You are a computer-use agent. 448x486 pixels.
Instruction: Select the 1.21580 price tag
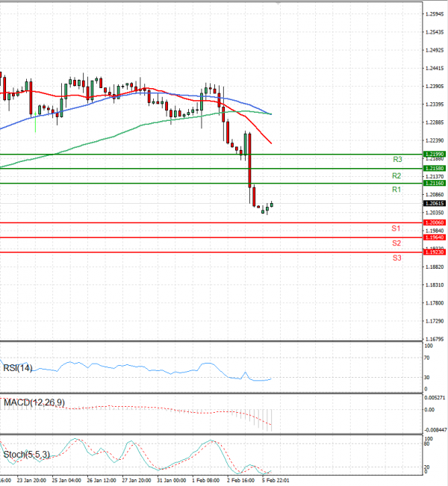click(435, 168)
